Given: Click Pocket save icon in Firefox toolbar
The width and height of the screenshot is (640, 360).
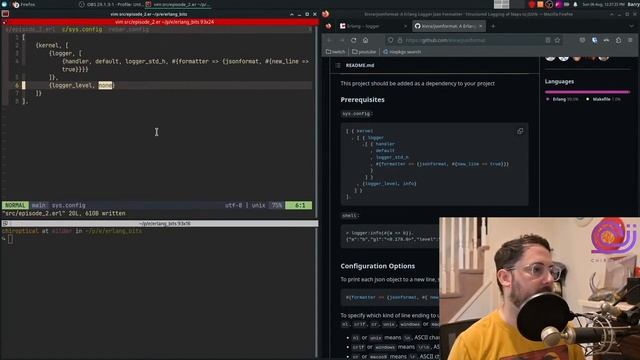Looking at the screenshot, I should pyautogui.click(x=582, y=40).
